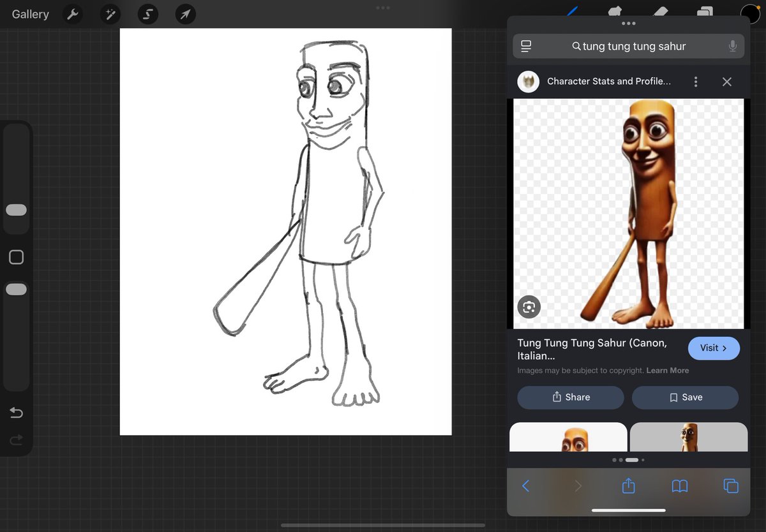Go back in Safari
766x532 pixels.
pyautogui.click(x=526, y=486)
